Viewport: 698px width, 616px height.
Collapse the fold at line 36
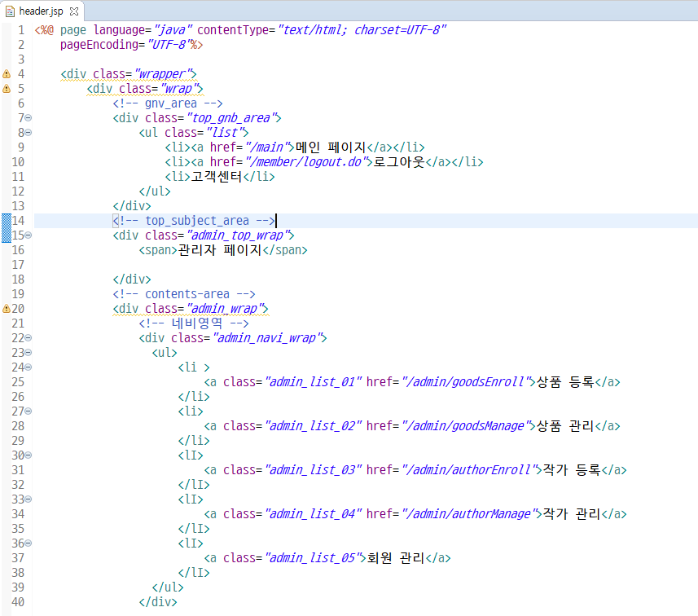(x=29, y=543)
